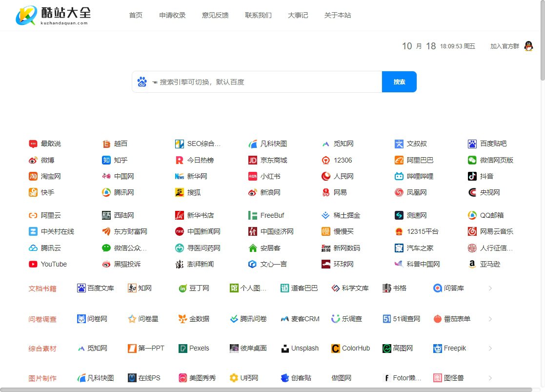545x392 pixels.
Task: Open the FreeBuf icon
Action: coord(253,216)
